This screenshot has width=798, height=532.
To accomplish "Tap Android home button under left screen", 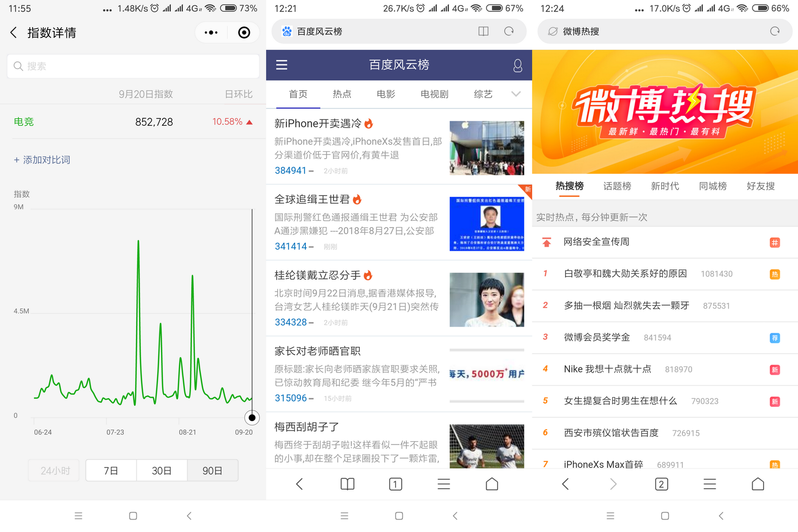I will pyautogui.click(x=133, y=516).
